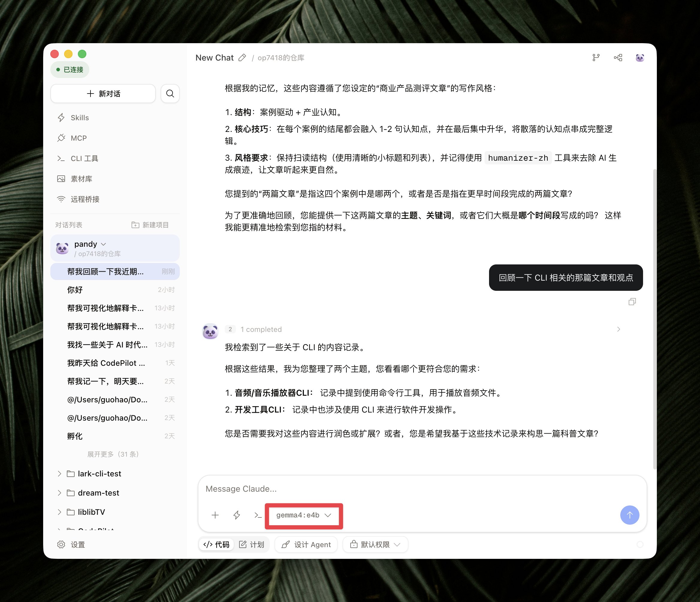
Task: Open the 默认权限 permissions dropdown
Action: point(375,544)
